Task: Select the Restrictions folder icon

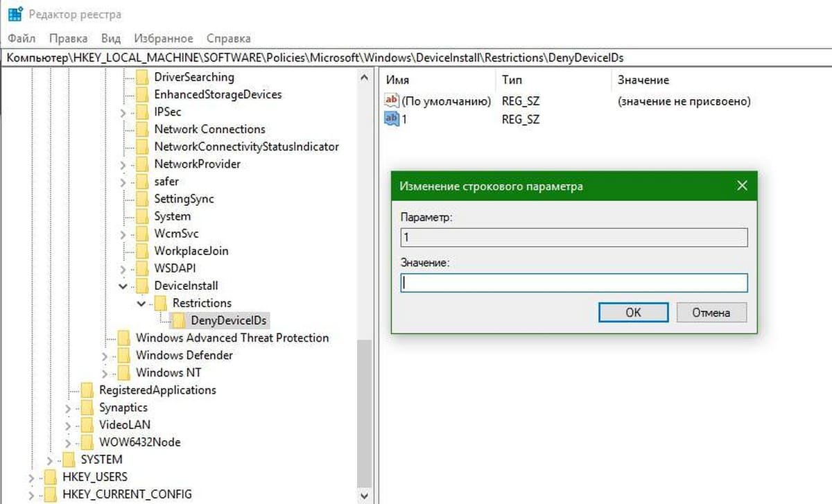Action: click(x=160, y=303)
